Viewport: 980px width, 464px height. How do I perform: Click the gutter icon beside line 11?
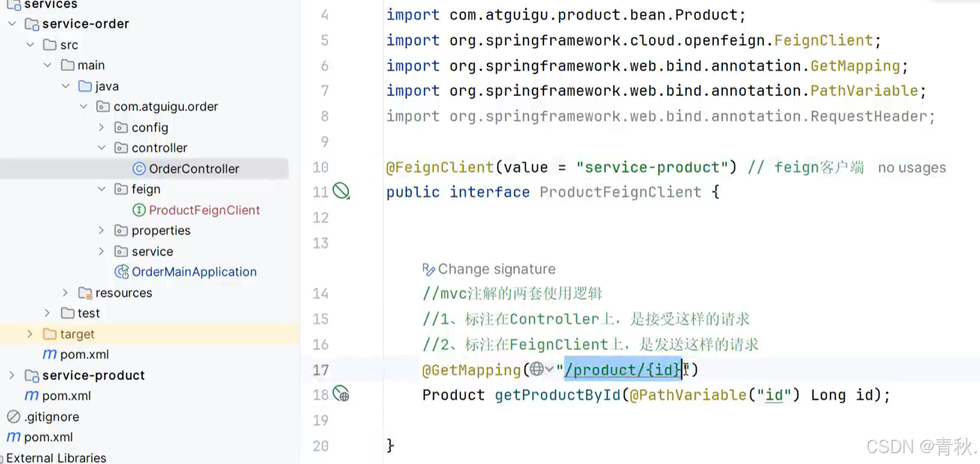pos(341,192)
